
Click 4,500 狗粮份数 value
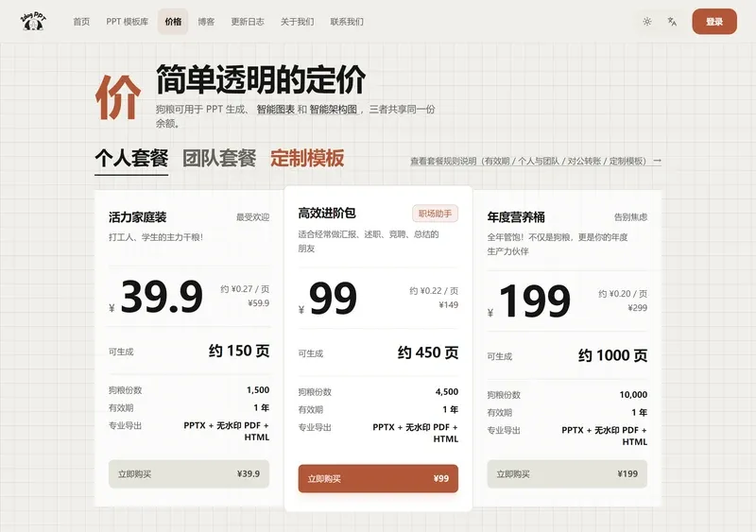(x=447, y=392)
